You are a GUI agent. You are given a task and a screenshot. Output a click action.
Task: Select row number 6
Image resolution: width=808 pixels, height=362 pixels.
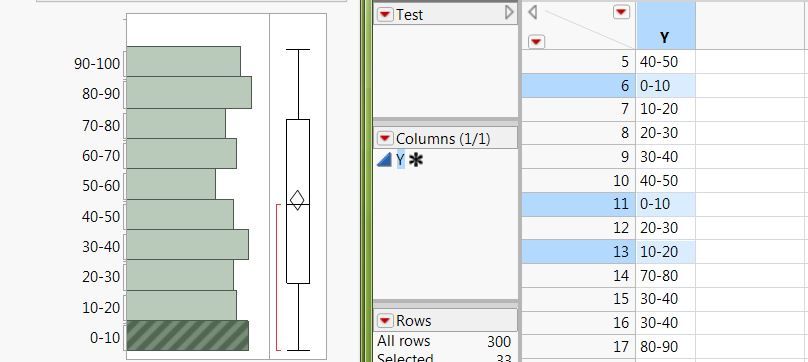(x=579, y=86)
